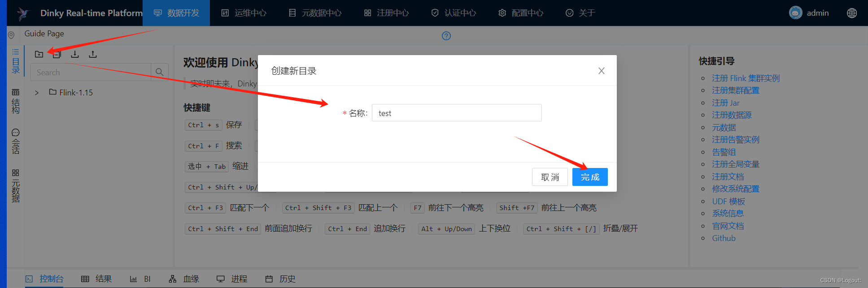Select the Flink-1.15 folder
Image resolution: width=868 pixels, height=288 pixels.
pos(71,92)
